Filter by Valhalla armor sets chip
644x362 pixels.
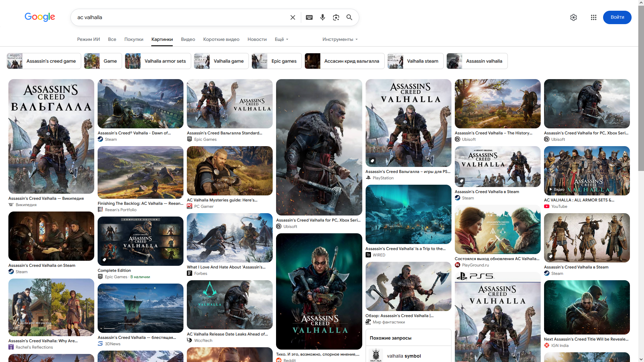158,61
